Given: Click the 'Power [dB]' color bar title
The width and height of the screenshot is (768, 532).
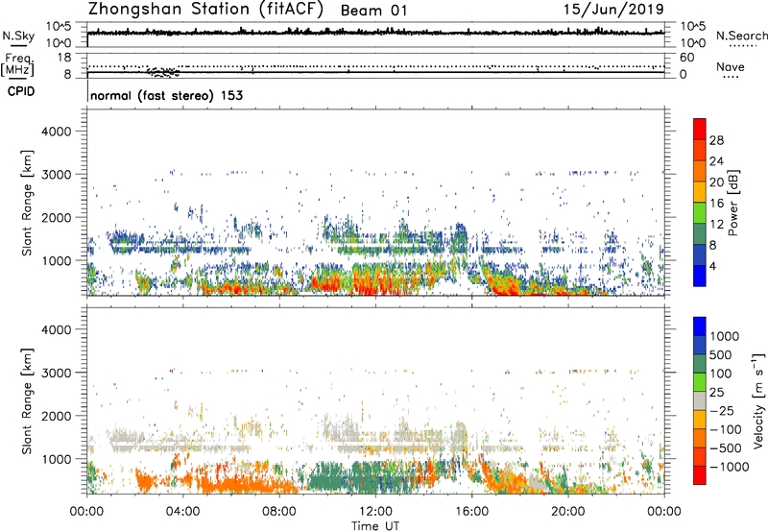Looking at the screenshot, I should pos(732,203).
